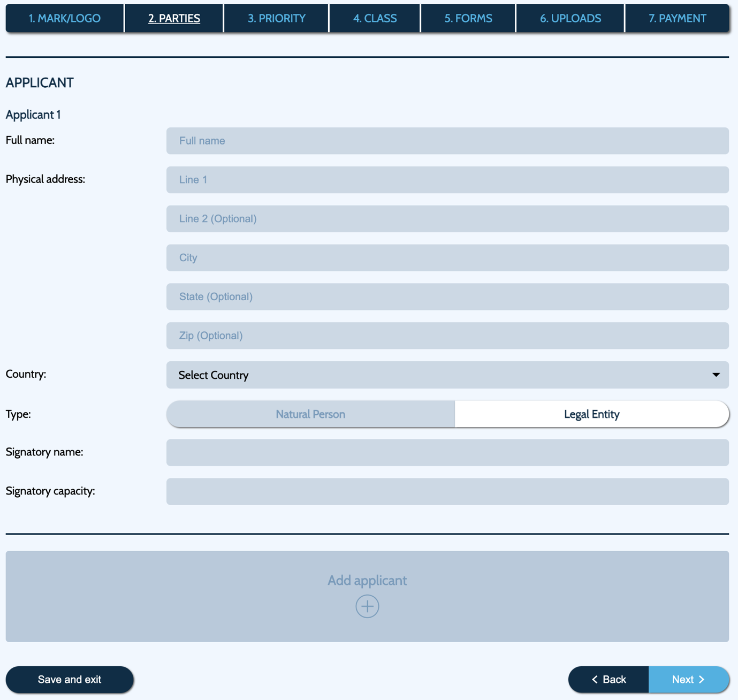The height and width of the screenshot is (700, 738).
Task: Switch to the 3. Priority tab
Action: pos(276,18)
